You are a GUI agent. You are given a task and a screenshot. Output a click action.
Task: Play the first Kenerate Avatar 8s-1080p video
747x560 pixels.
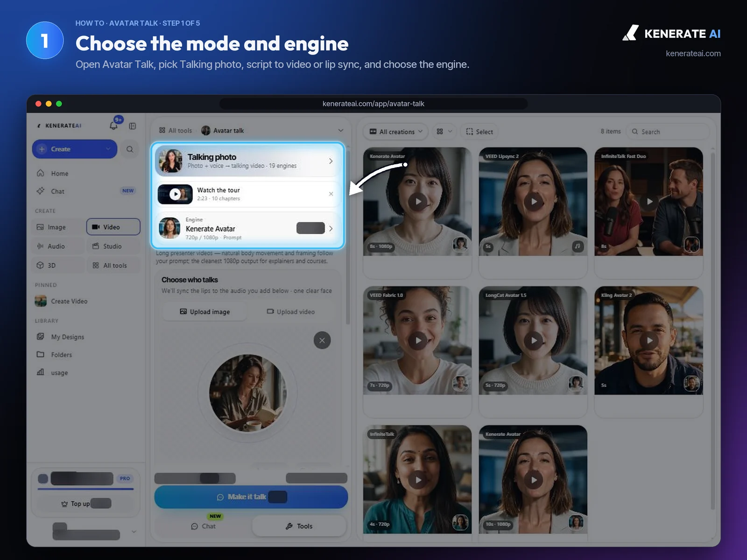418,202
